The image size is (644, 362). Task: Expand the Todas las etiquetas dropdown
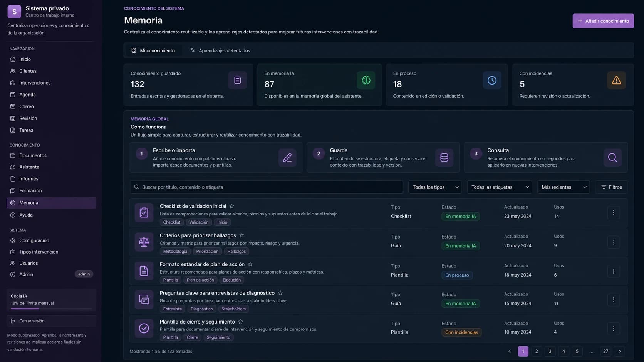click(x=499, y=187)
